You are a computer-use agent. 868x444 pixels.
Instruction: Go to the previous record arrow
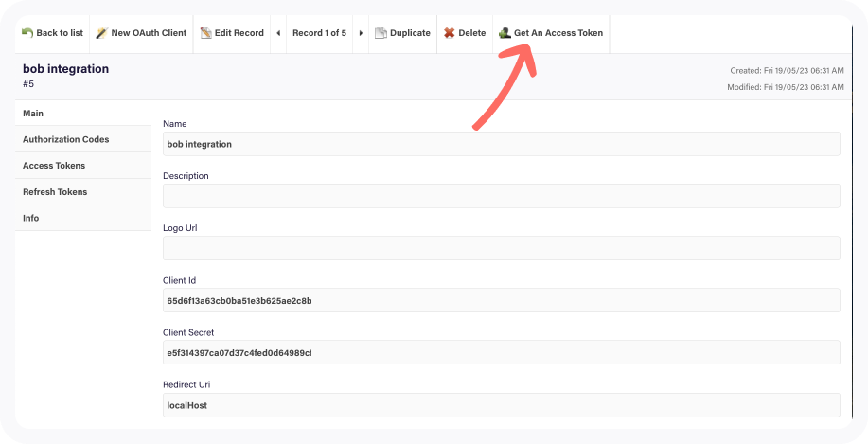pos(278,33)
